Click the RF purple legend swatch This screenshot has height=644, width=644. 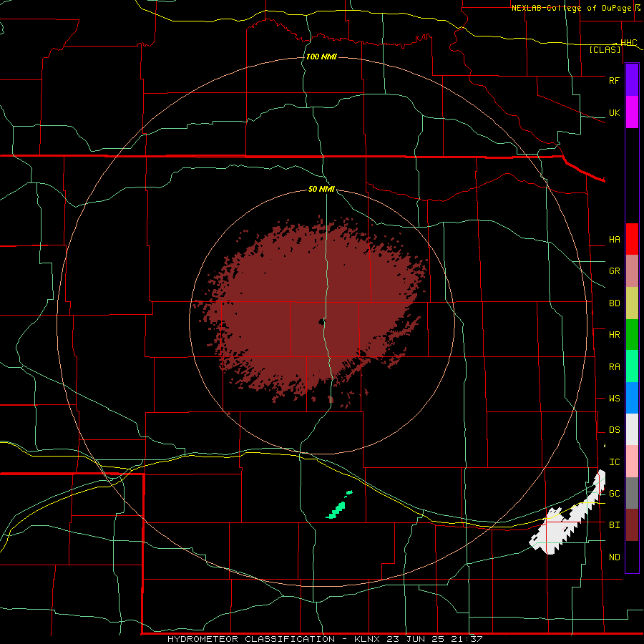(632, 80)
